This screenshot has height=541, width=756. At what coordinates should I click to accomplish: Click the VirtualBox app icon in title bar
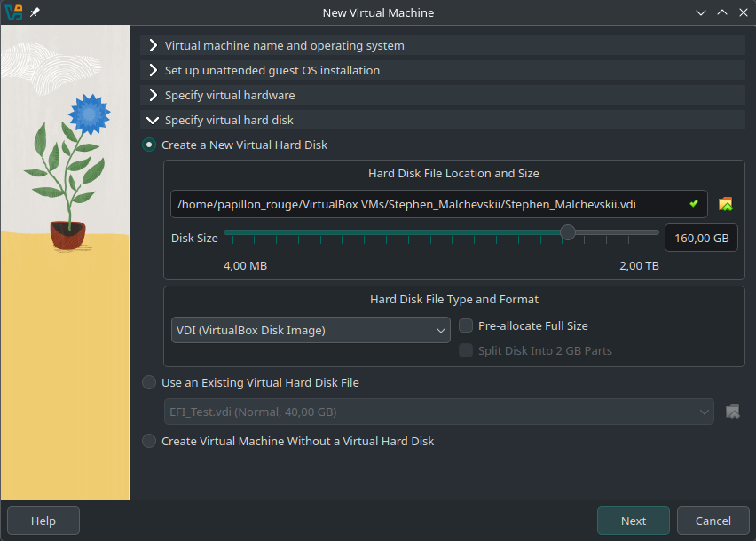[x=13, y=12]
